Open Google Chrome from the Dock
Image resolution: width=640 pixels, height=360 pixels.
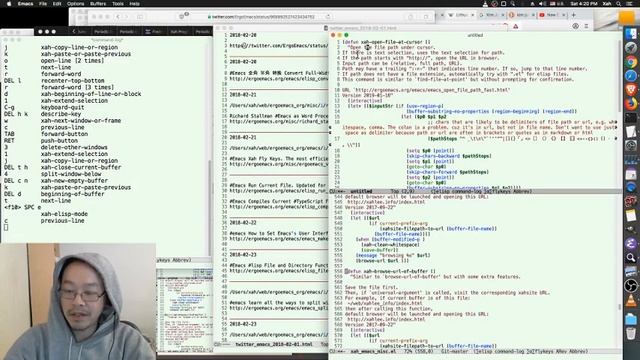point(631,62)
